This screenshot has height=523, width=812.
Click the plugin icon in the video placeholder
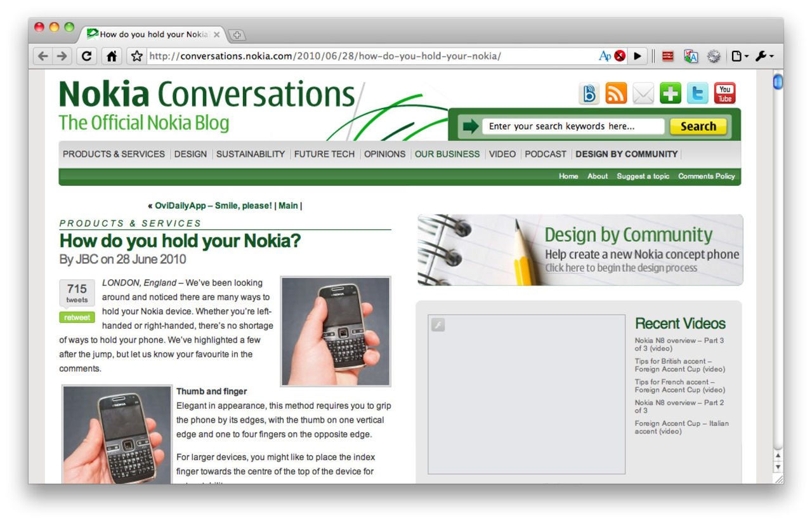(x=438, y=325)
